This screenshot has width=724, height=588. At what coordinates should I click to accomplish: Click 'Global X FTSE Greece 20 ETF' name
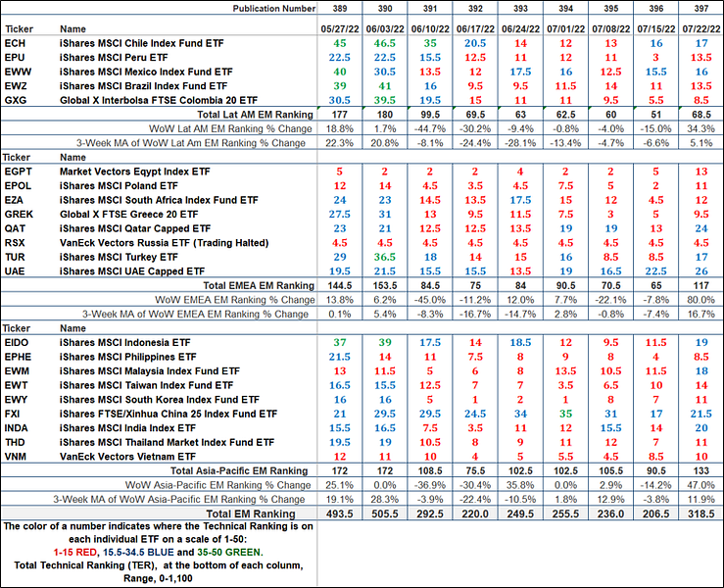pyautogui.click(x=128, y=215)
